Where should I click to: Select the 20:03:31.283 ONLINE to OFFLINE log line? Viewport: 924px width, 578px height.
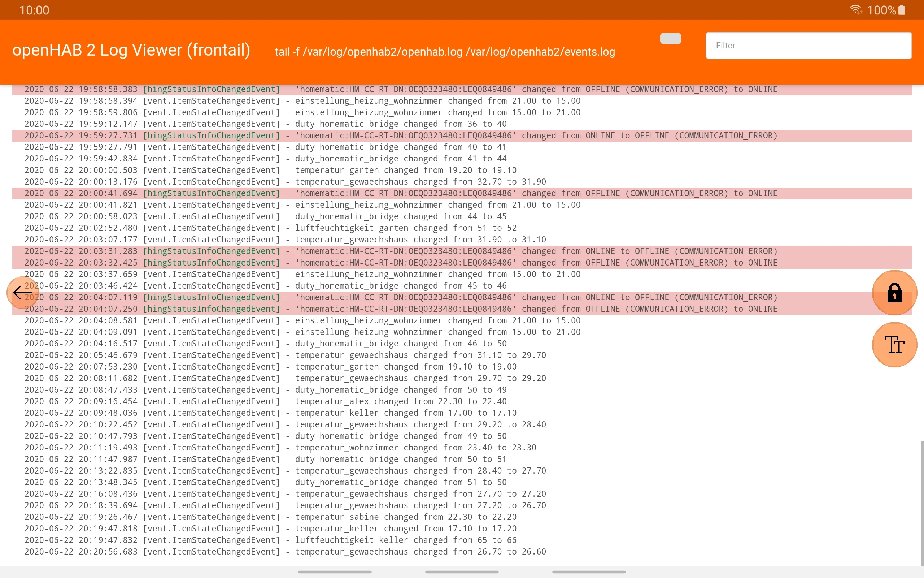(462, 251)
